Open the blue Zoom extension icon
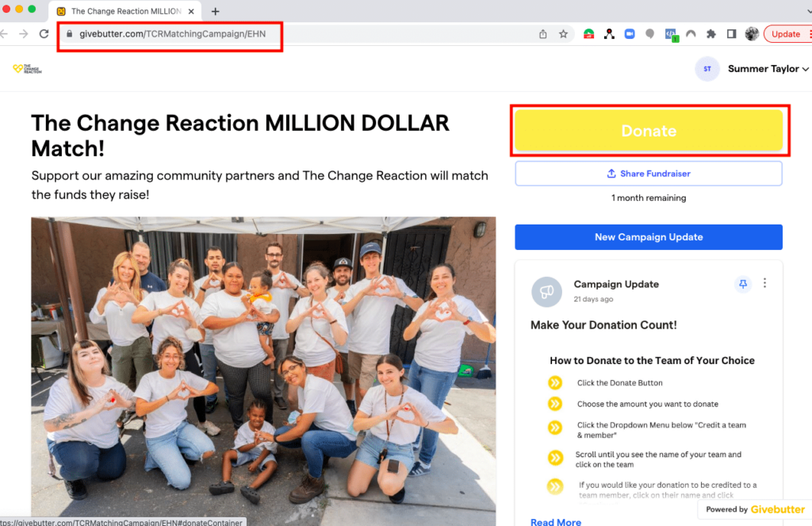812x526 pixels. [x=630, y=34]
